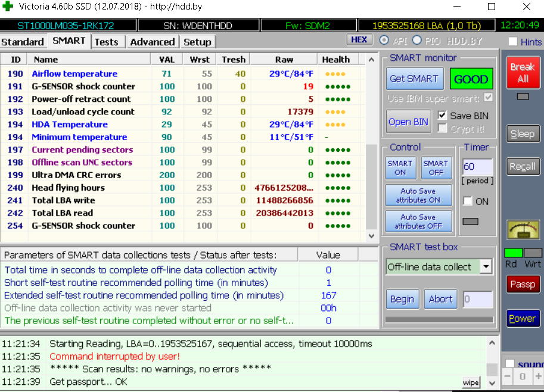Click the Timer period input field
This screenshot has height=392, width=544.
[x=477, y=167]
